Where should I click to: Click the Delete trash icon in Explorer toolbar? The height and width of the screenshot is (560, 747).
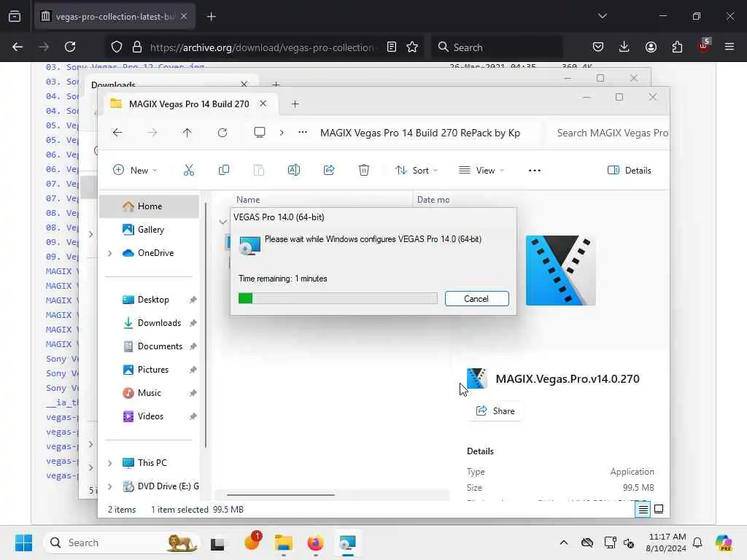coord(364,170)
